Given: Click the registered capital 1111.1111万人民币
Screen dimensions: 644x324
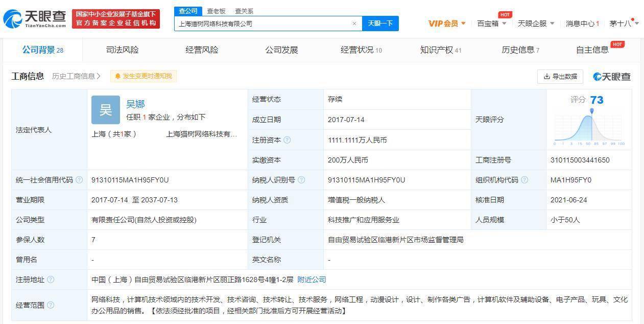Looking at the screenshot, I should [357, 140].
